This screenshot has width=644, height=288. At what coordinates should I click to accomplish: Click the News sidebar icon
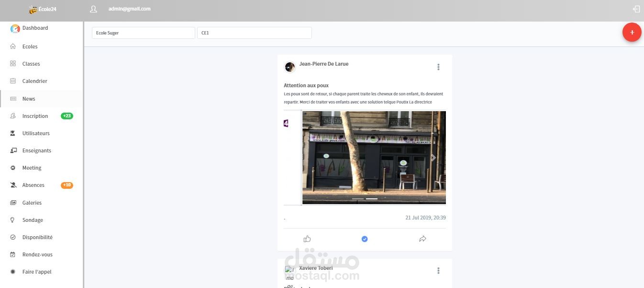pos(13,99)
